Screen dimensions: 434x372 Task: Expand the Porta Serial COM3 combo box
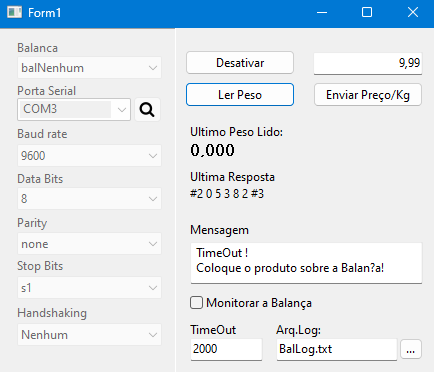point(74,109)
